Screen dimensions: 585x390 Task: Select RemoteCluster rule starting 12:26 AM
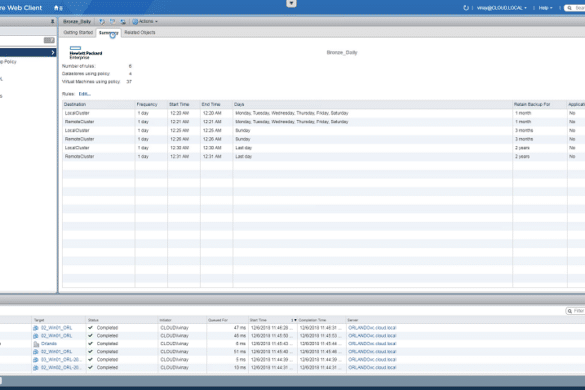tap(323, 139)
